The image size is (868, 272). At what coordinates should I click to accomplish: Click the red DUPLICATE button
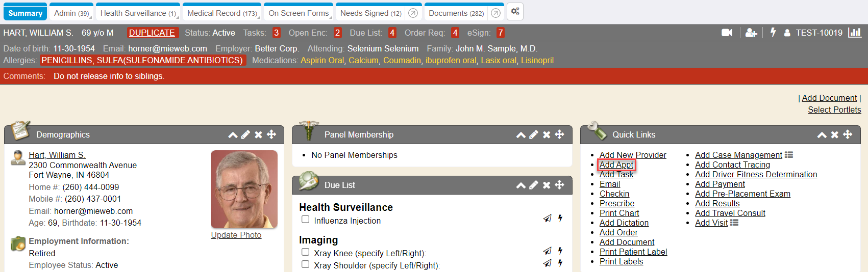point(152,33)
